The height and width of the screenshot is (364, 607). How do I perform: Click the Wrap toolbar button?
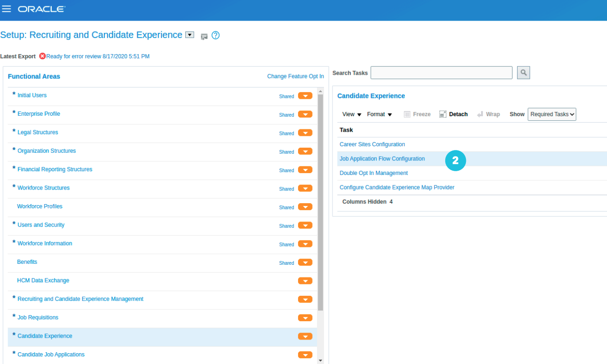pos(488,114)
